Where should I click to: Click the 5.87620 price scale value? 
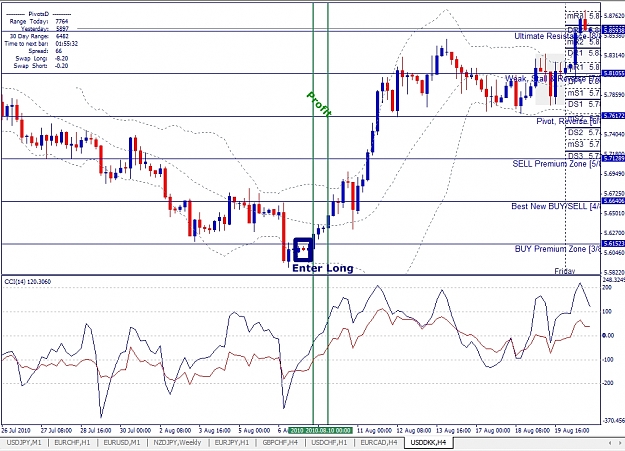[x=614, y=16]
